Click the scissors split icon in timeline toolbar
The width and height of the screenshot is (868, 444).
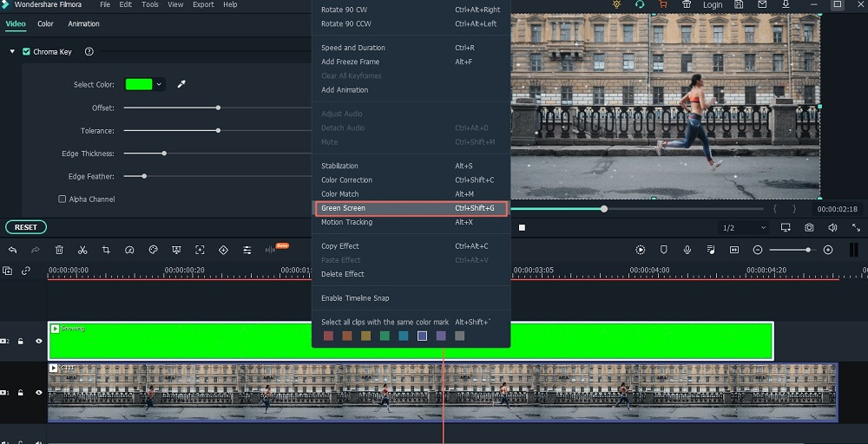click(82, 250)
